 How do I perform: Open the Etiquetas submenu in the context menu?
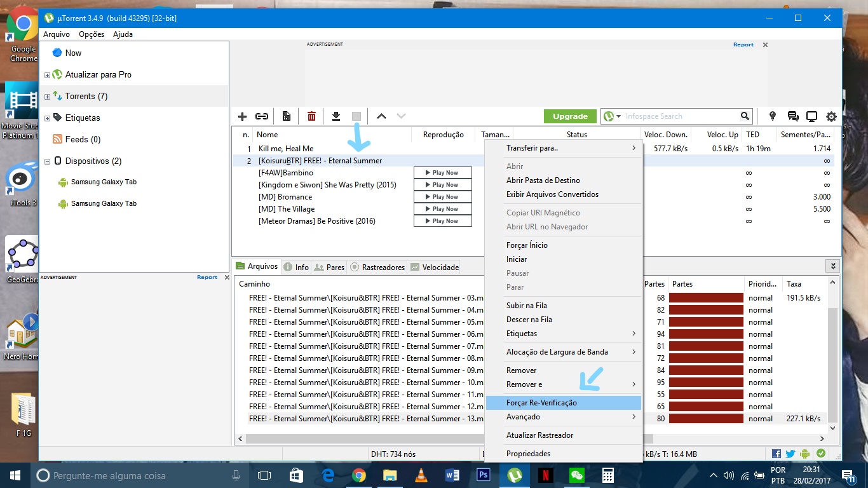(x=563, y=334)
